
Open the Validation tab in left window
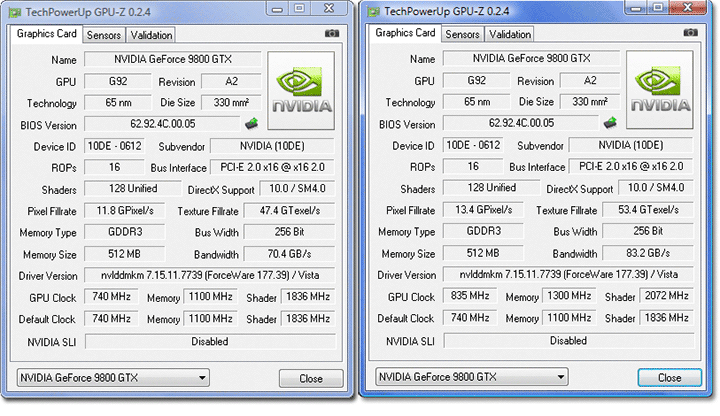pyautogui.click(x=151, y=35)
